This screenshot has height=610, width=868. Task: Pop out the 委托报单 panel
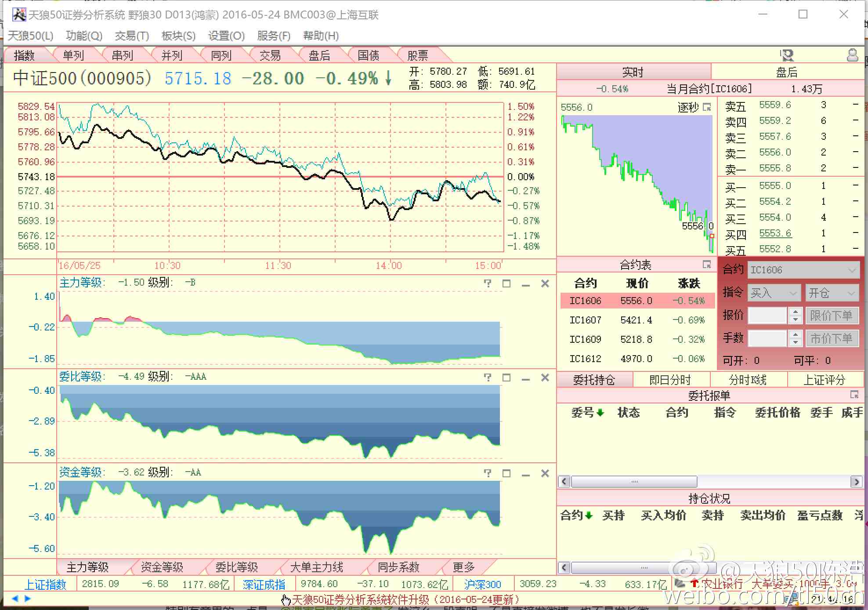point(854,395)
